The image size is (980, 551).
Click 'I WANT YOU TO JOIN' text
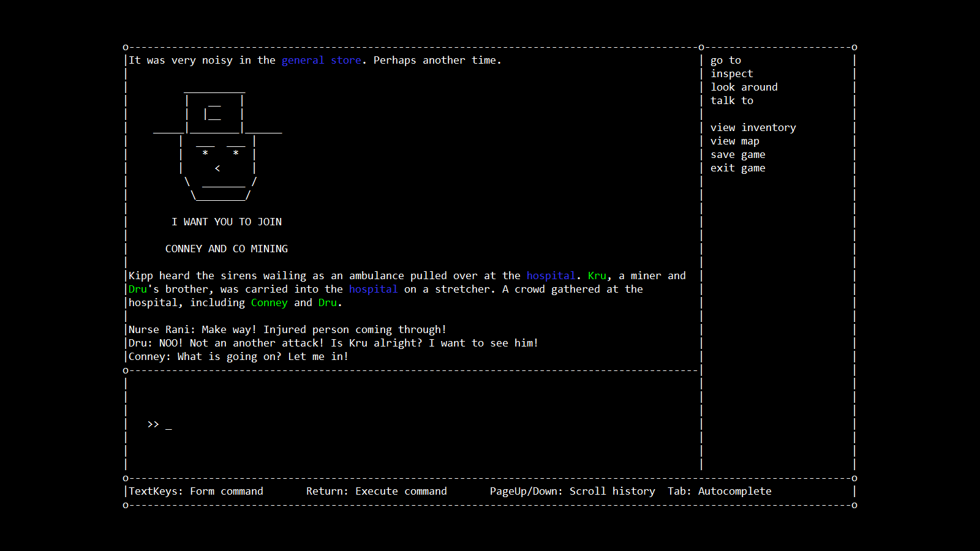[x=227, y=222]
